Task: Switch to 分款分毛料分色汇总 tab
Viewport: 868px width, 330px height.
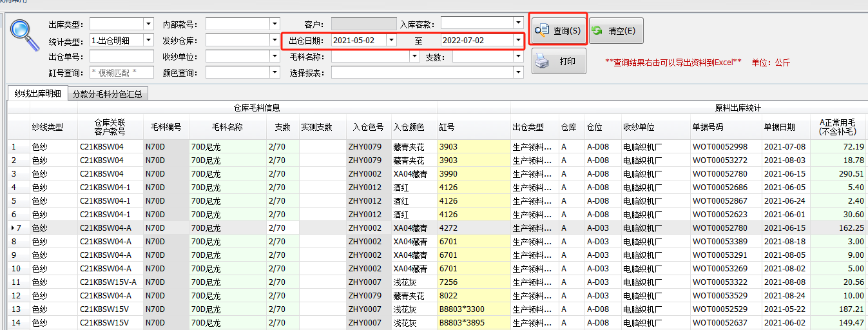Action: [x=108, y=94]
